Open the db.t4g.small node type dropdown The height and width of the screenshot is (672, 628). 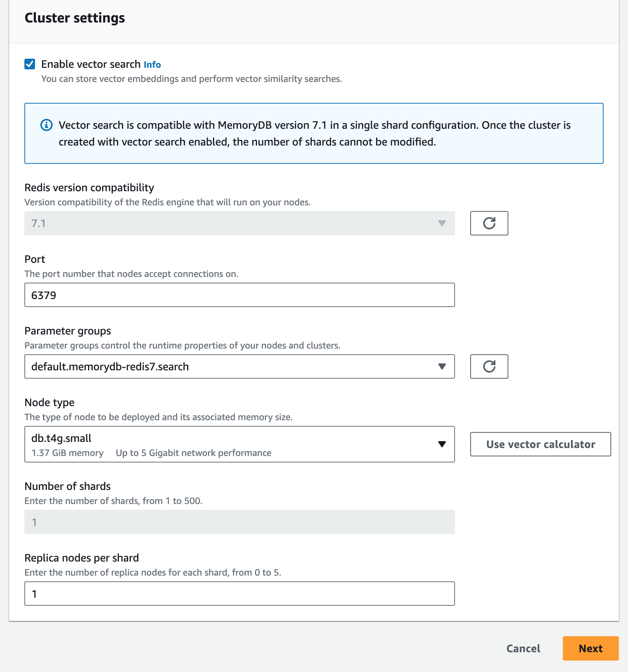point(240,444)
